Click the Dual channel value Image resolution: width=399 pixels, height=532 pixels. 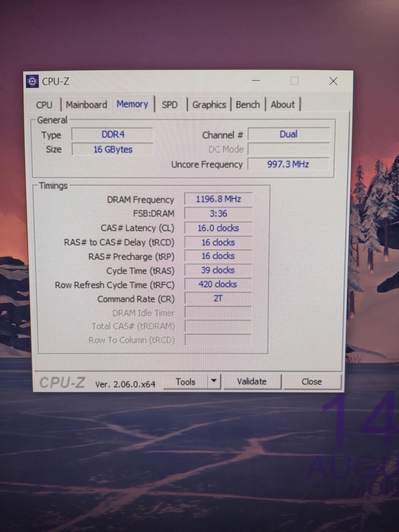click(289, 134)
